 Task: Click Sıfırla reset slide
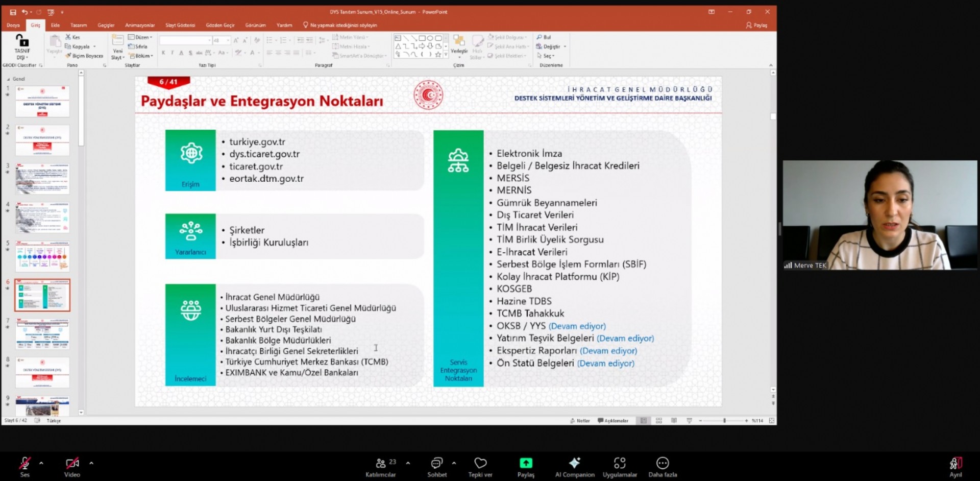coord(138,46)
